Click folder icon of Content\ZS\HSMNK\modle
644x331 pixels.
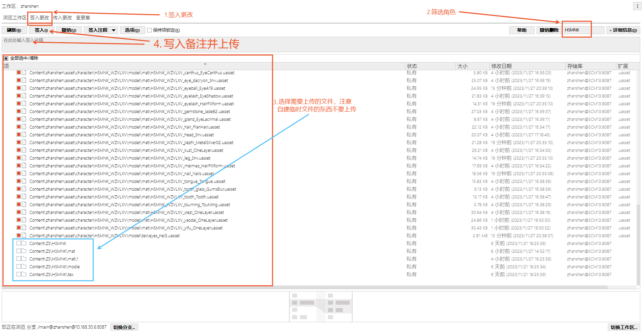pyautogui.click(x=24, y=267)
